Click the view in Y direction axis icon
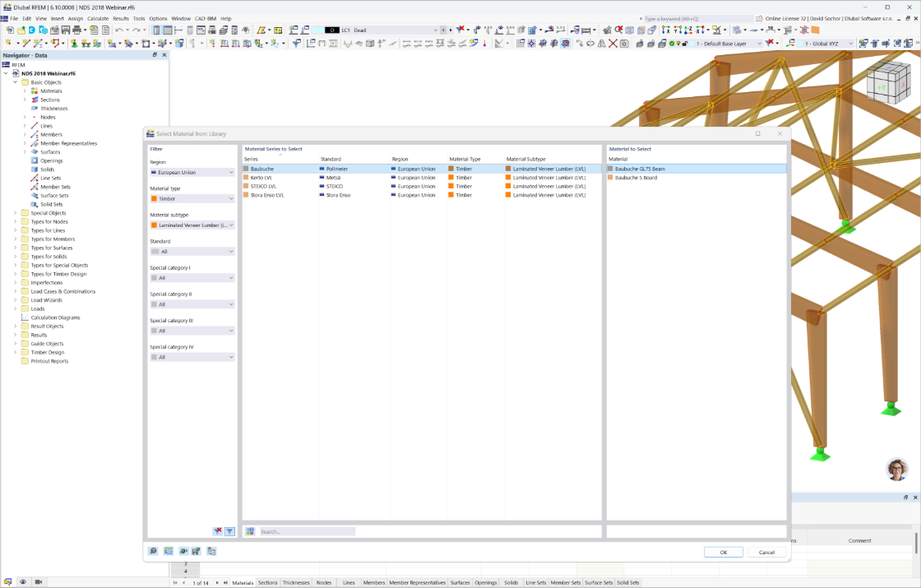This screenshot has width=921, height=588. [678, 30]
